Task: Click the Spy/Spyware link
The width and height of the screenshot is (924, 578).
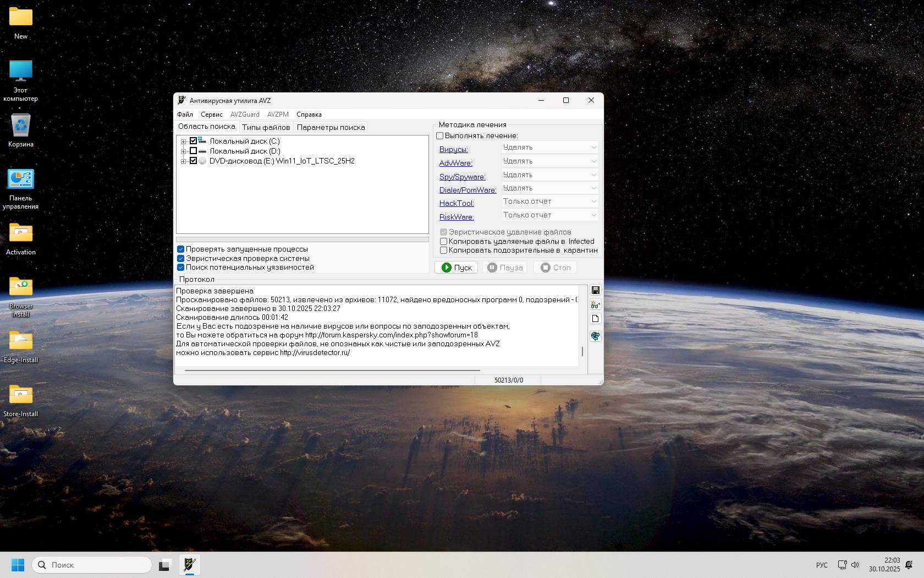Action: coord(462,177)
